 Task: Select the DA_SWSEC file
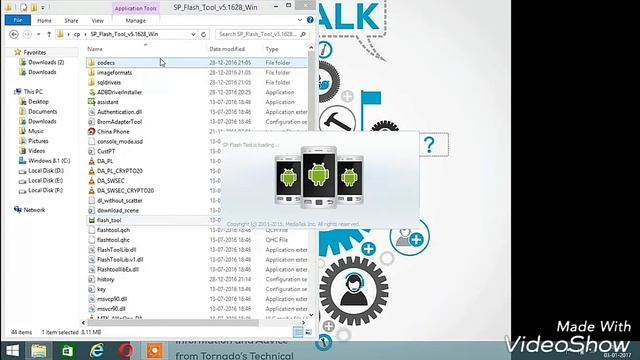click(x=111, y=181)
